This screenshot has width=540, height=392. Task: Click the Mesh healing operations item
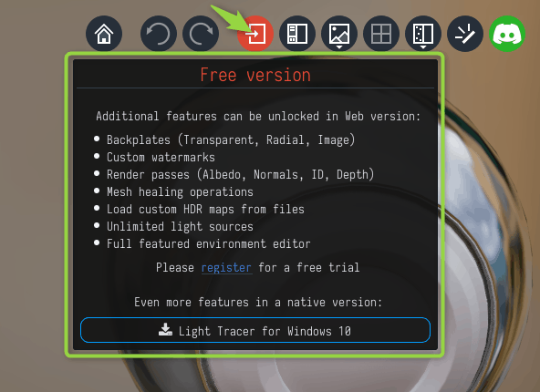point(180,192)
